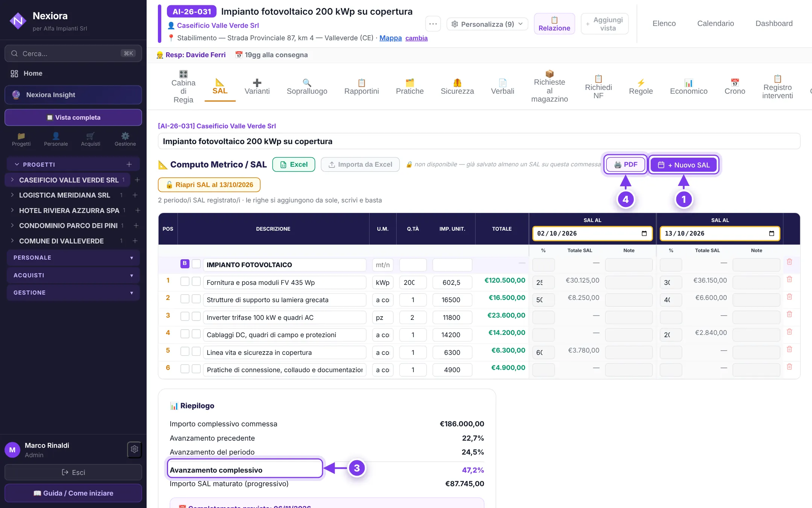This screenshot has height=508, width=812.
Task: Open Nexiora Insight in sidebar
Action: coord(73,95)
